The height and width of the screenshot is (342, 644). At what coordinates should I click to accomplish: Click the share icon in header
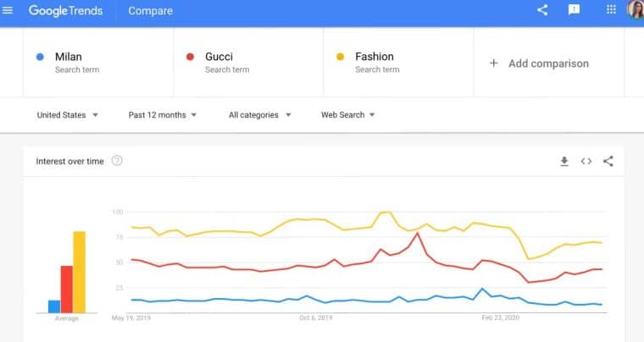542,10
